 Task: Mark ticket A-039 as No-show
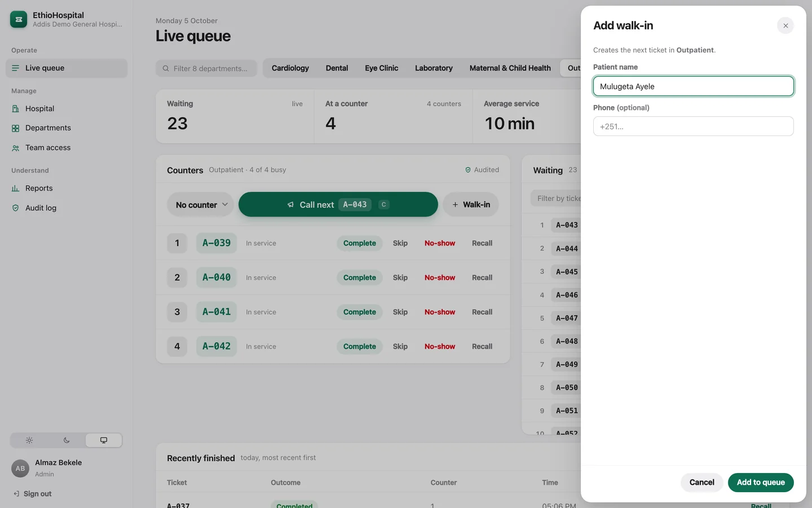click(440, 243)
